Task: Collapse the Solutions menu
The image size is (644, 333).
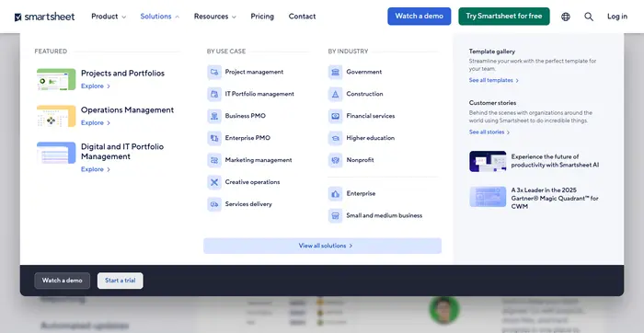Action: tap(160, 17)
